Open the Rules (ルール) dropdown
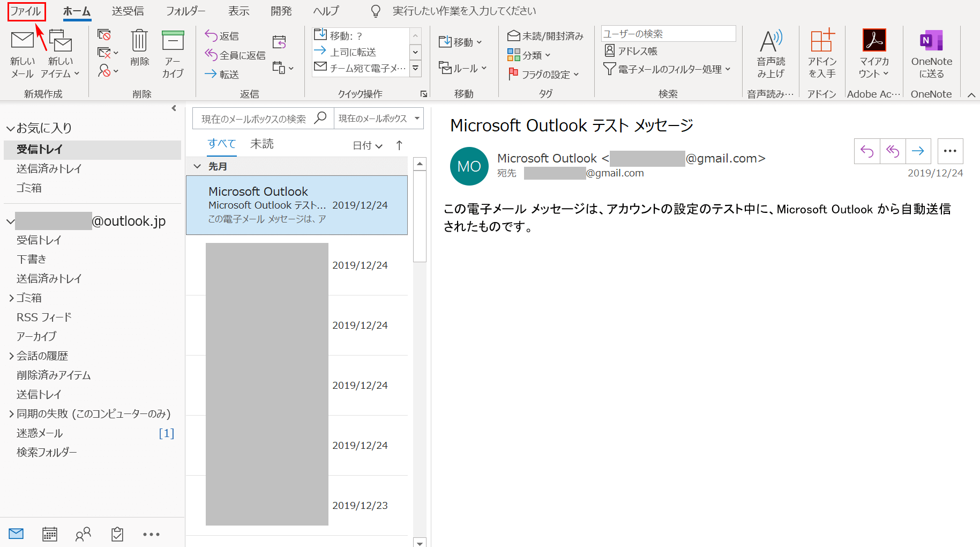Viewport: 980px width, 547px height. pyautogui.click(x=463, y=68)
